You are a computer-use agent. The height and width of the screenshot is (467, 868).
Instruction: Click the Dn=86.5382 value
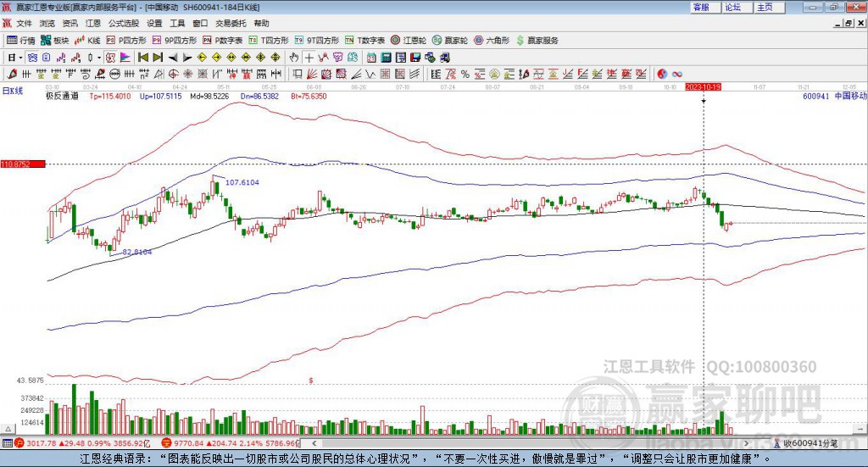pyautogui.click(x=259, y=96)
